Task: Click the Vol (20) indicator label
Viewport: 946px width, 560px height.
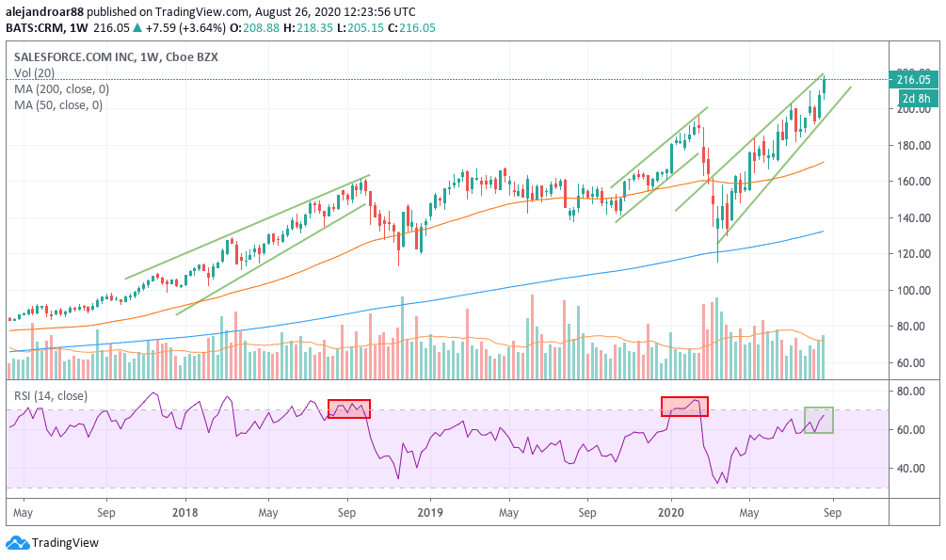Action: 35,73
